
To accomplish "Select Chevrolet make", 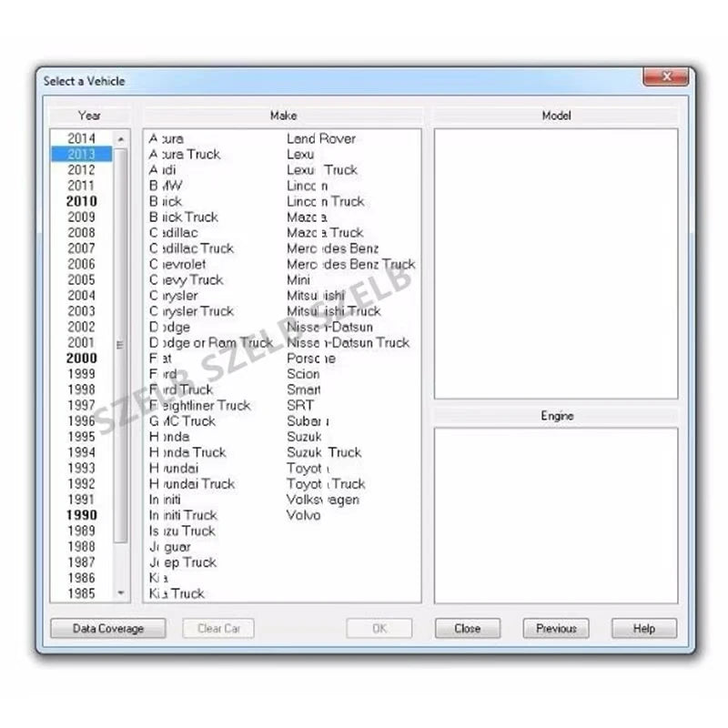I will click(x=177, y=264).
